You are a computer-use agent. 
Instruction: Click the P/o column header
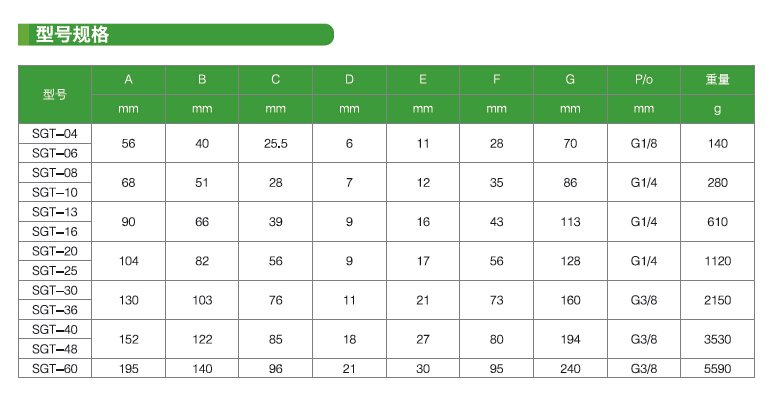644,80
